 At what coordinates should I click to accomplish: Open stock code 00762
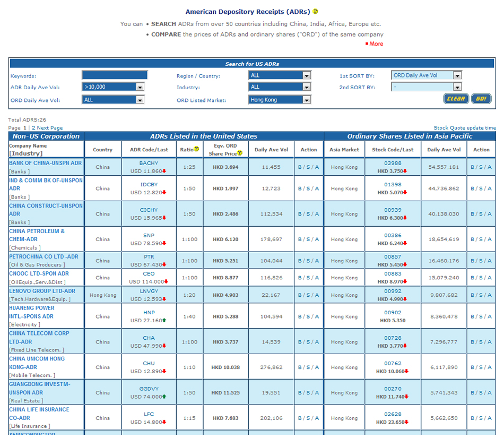click(x=393, y=363)
